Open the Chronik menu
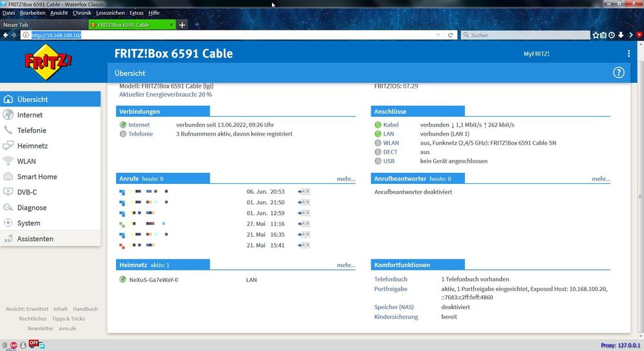This screenshot has height=351, width=644. tap(82, 13)
